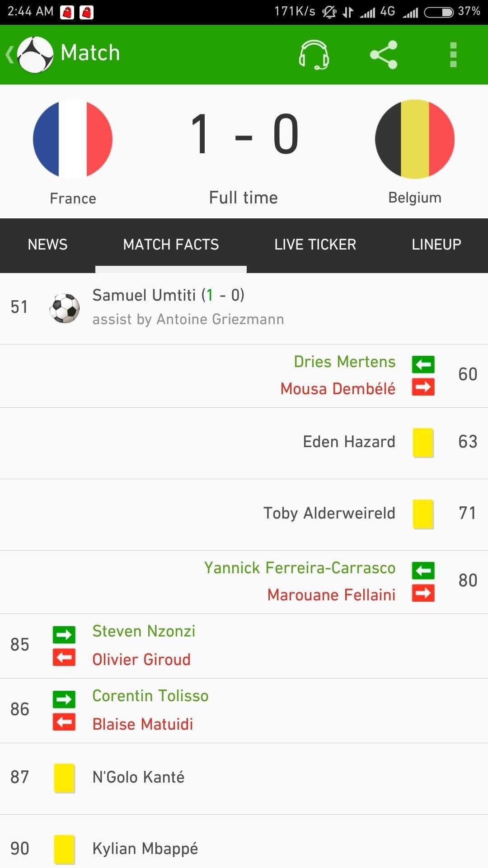Tap the France flag icon

(73, 139)
